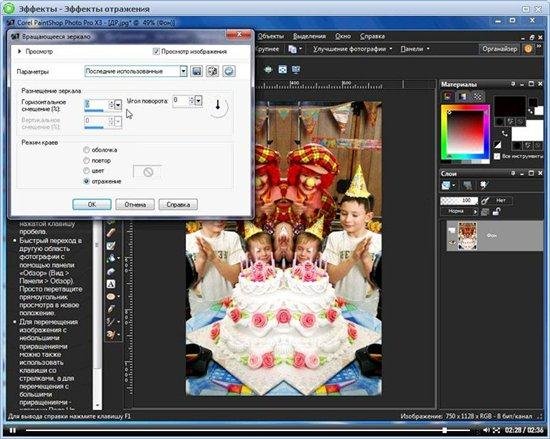Click the set black and white materials icon

[x=498, y=144]
